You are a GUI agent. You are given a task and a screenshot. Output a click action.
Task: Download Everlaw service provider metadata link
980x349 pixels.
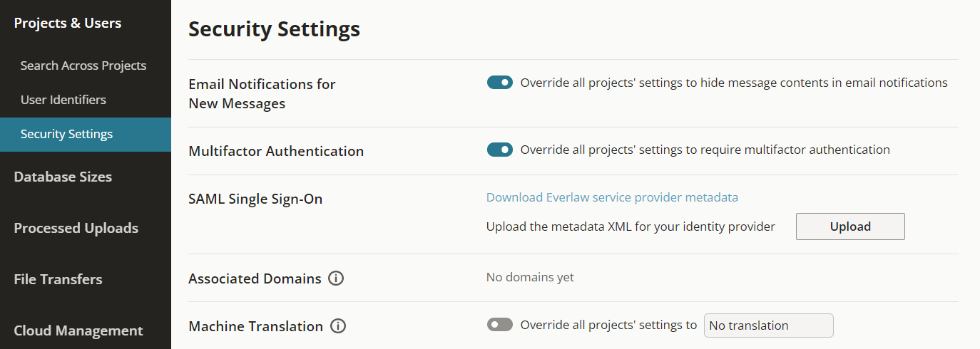tap(612, 197)
